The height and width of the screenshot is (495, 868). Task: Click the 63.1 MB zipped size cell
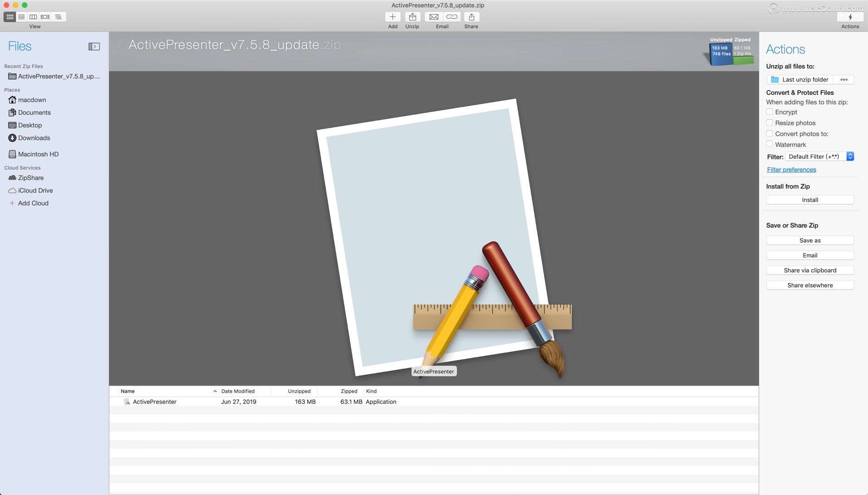tap(351, 402)
